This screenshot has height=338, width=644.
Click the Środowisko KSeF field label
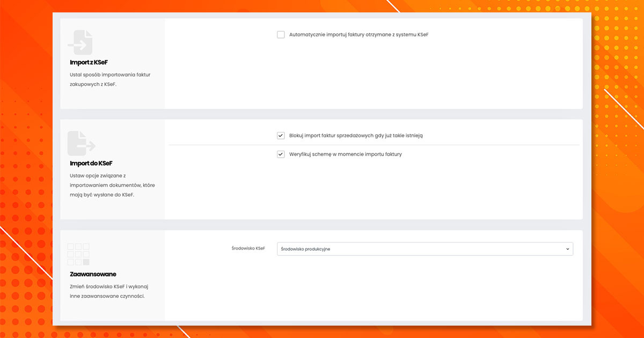(248, 248)
